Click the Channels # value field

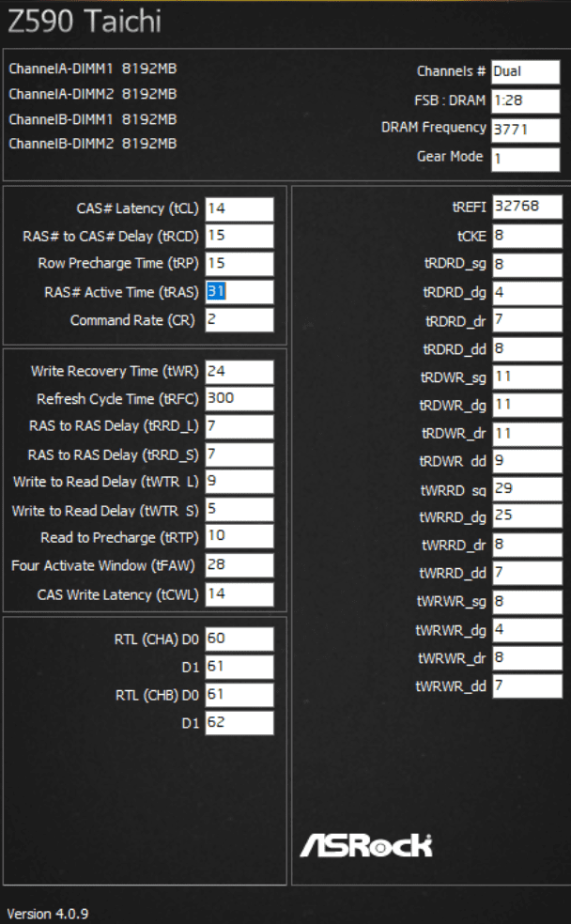pyautogui.click(x=525, y=72)
